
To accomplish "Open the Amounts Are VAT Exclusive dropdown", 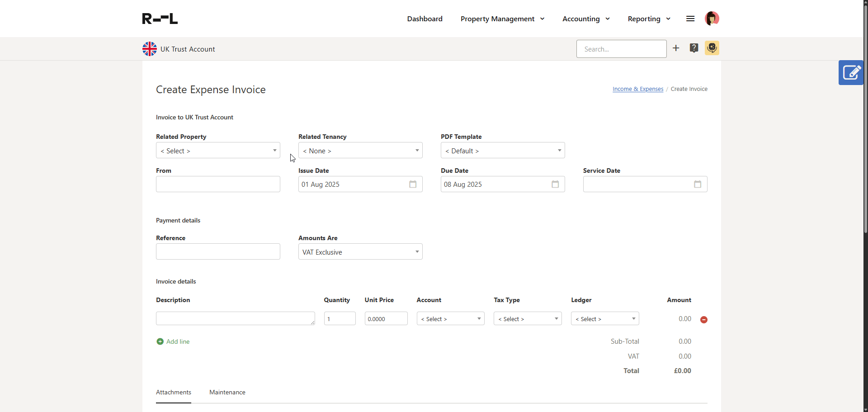I will 360,252.
